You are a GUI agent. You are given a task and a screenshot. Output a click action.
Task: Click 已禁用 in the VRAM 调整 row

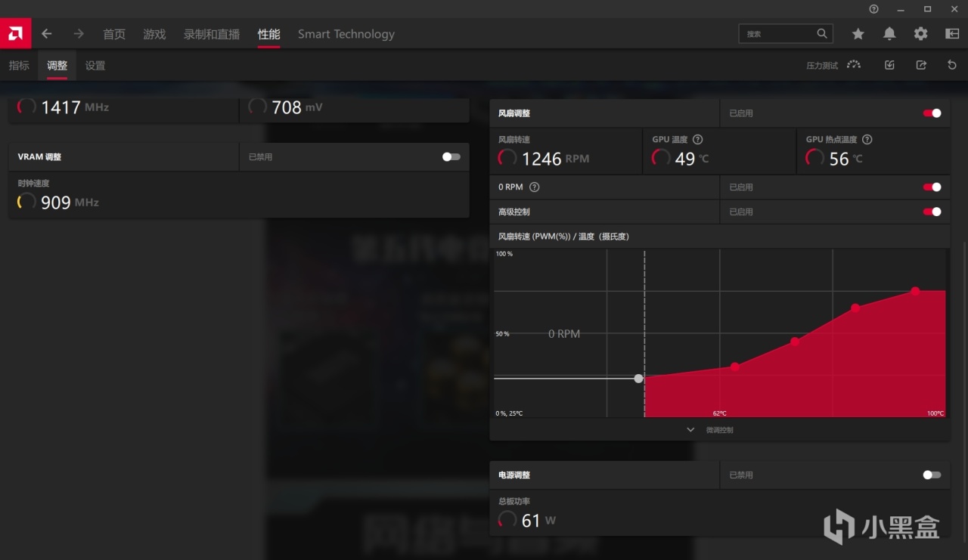pos(260,157)
